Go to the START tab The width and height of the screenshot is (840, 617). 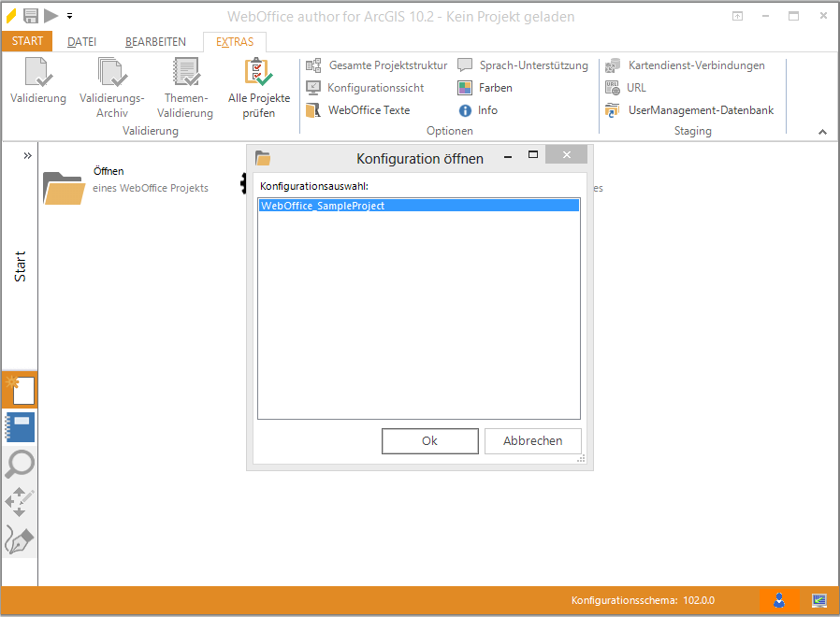[x=27, y=41]
